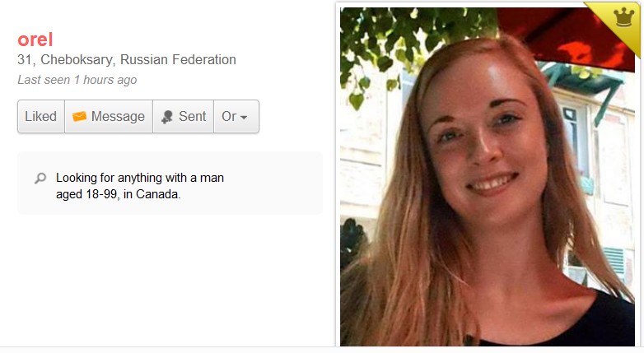The width and height of the screenshot is (644, 353).
Task: Click the age 31 in the profile header
Action: [x=25, y=60]
